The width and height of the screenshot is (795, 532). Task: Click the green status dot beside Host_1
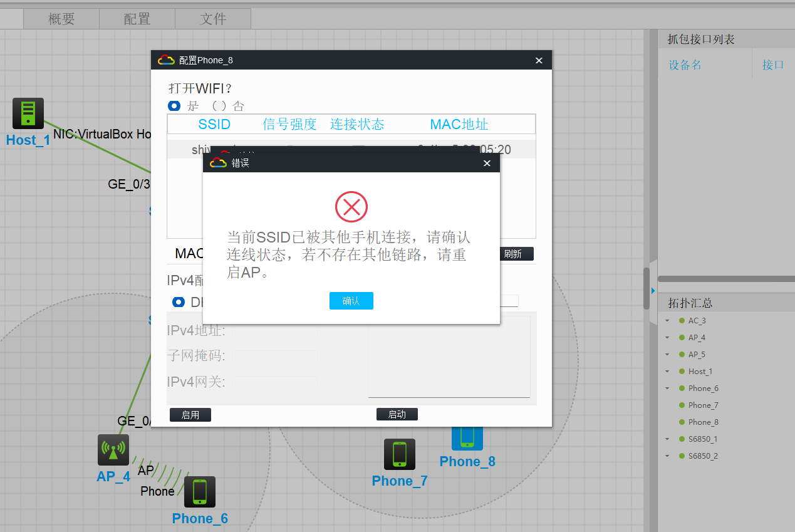(682, 372)
